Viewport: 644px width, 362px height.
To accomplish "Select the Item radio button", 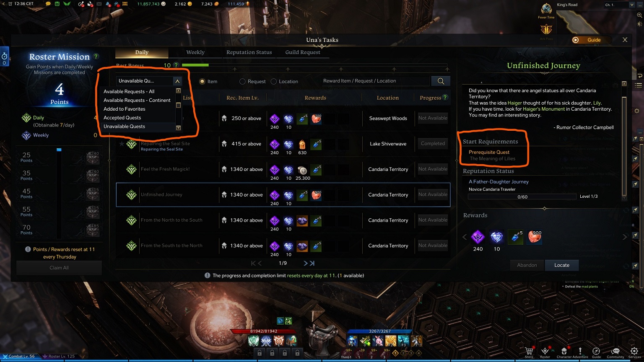I will pyautogui.click(x=202, y=81).
